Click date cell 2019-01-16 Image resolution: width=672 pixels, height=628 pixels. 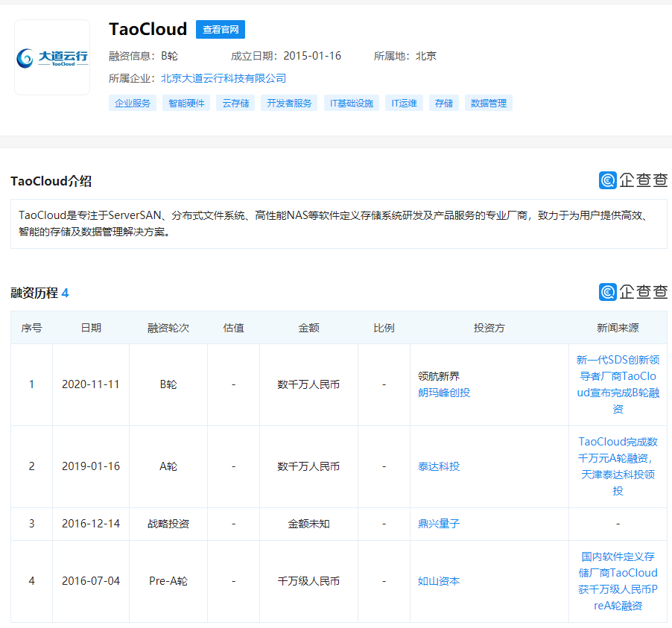click(90, 466)
